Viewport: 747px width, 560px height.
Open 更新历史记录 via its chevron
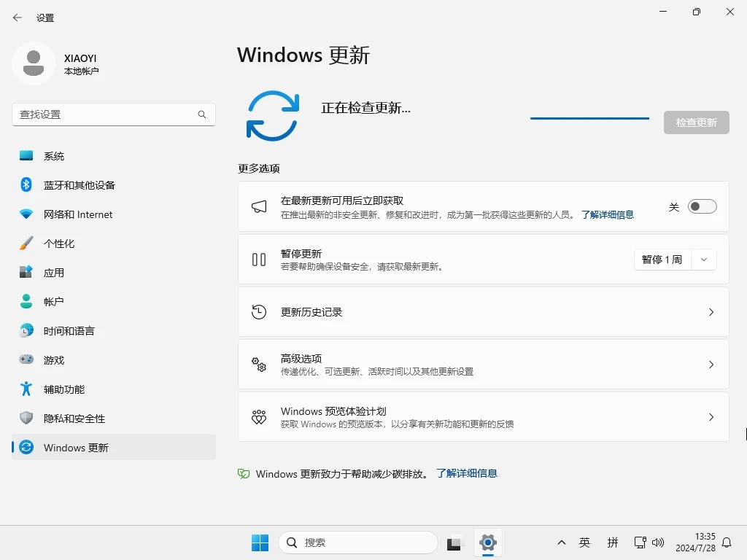tap(711, 312)
